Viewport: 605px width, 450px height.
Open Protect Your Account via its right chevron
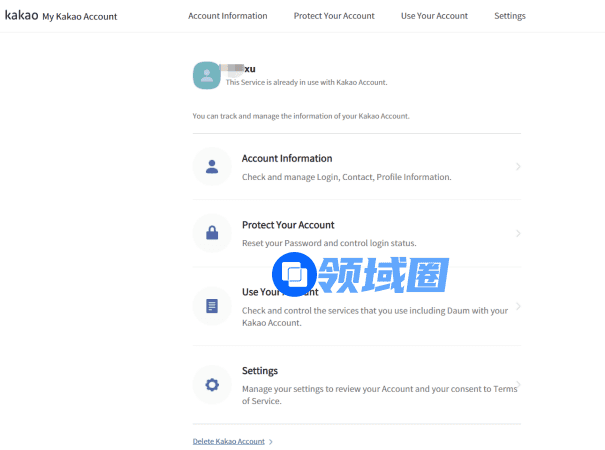point(518,233)
